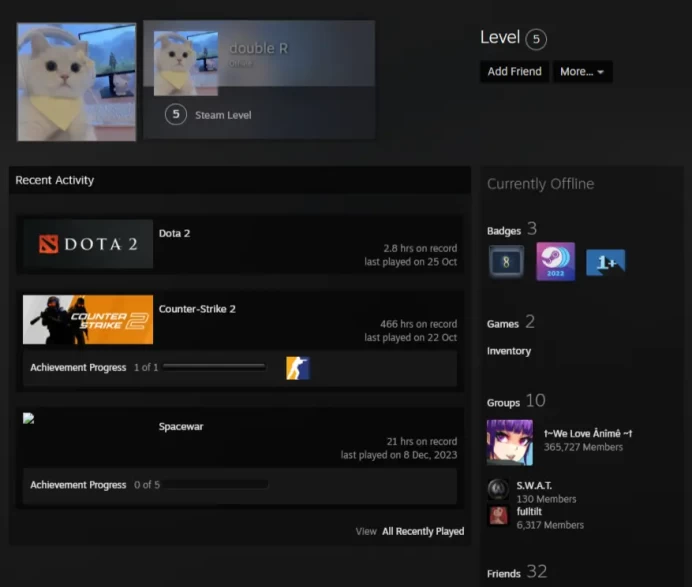Click the Recent Activity header
Image resolution: width=692 pixels, height=587 pixels.
[x=55, y=180]
